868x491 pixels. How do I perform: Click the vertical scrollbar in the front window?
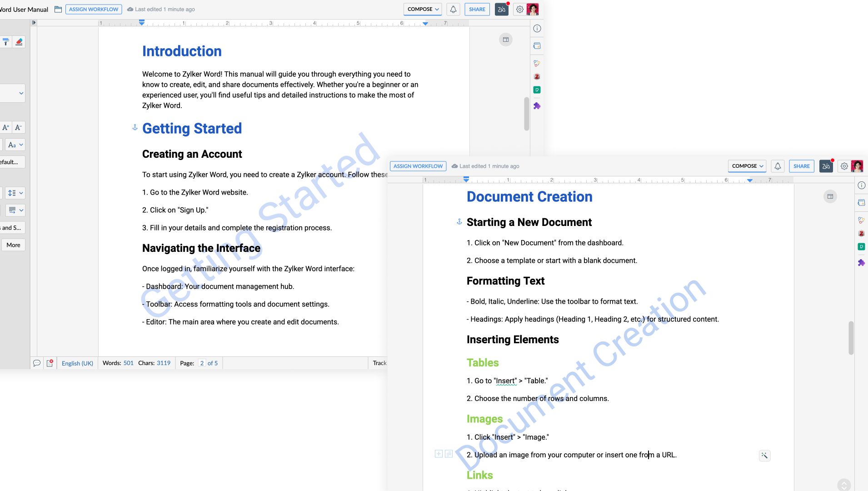(x=851, y=338)
